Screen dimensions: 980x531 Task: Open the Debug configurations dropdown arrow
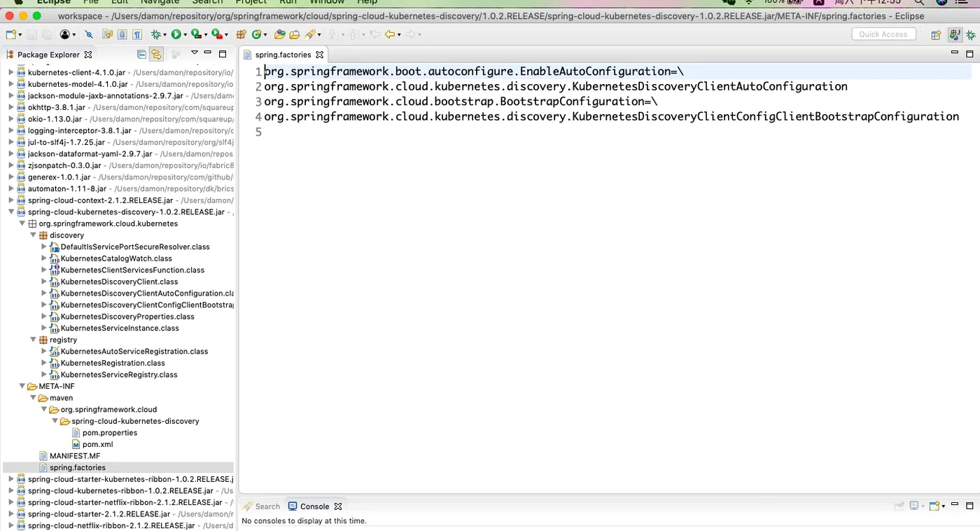pyautogui.click(x=164, y=34)
